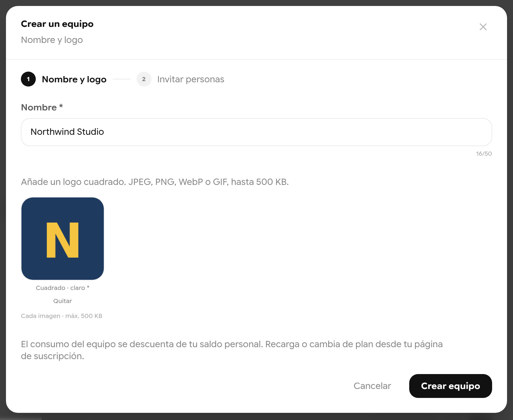
Task: Click the saldo personal billing notice
Action: pos(232,350)
